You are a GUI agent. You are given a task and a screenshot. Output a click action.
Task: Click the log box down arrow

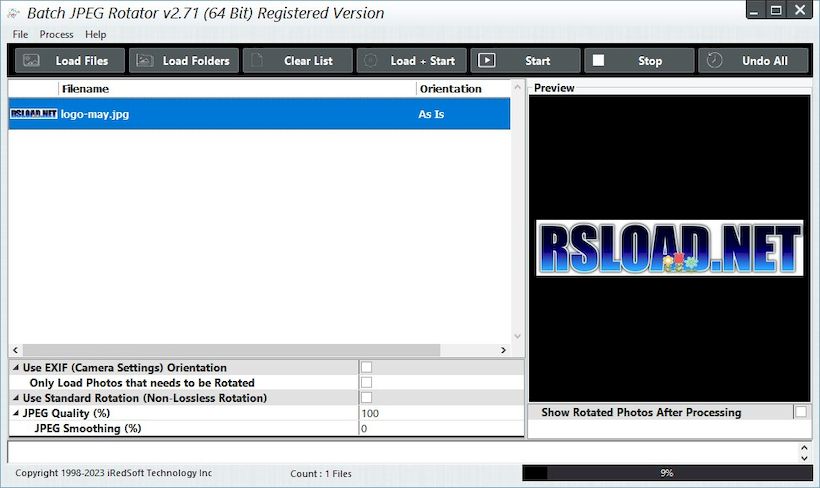(804, 458)
